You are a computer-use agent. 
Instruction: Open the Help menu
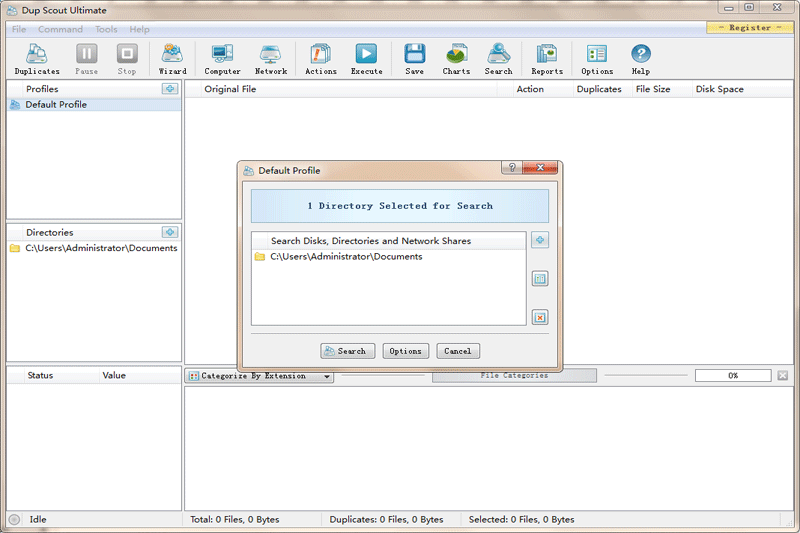[139, 29]
